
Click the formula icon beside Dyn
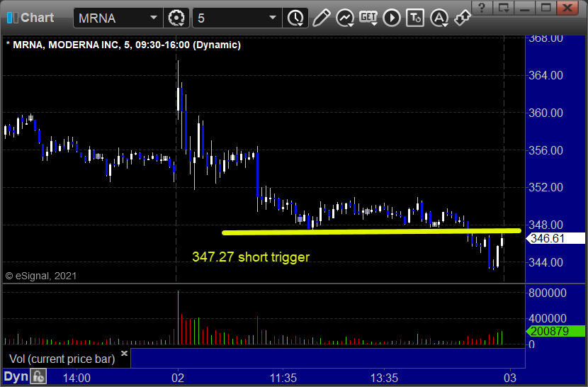coord(38,376)
